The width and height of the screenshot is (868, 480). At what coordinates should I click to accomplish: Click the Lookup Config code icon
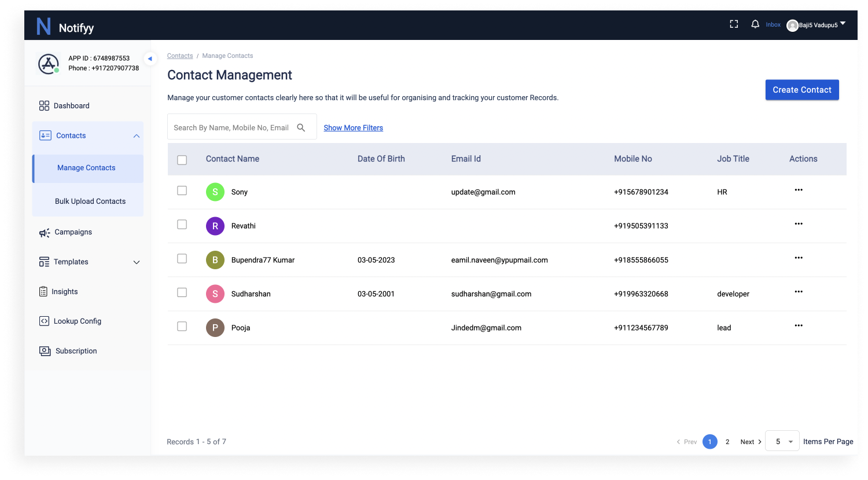pos(44,321)
